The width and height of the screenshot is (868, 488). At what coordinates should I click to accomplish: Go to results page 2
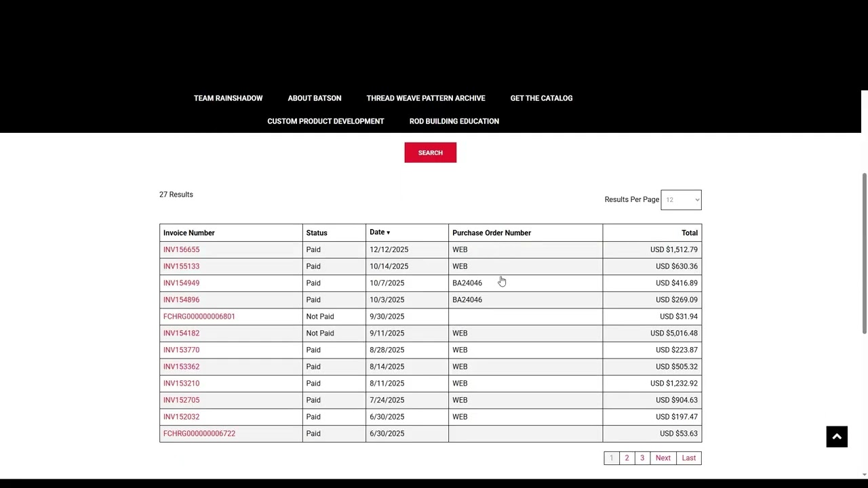[x=627, y=458]
